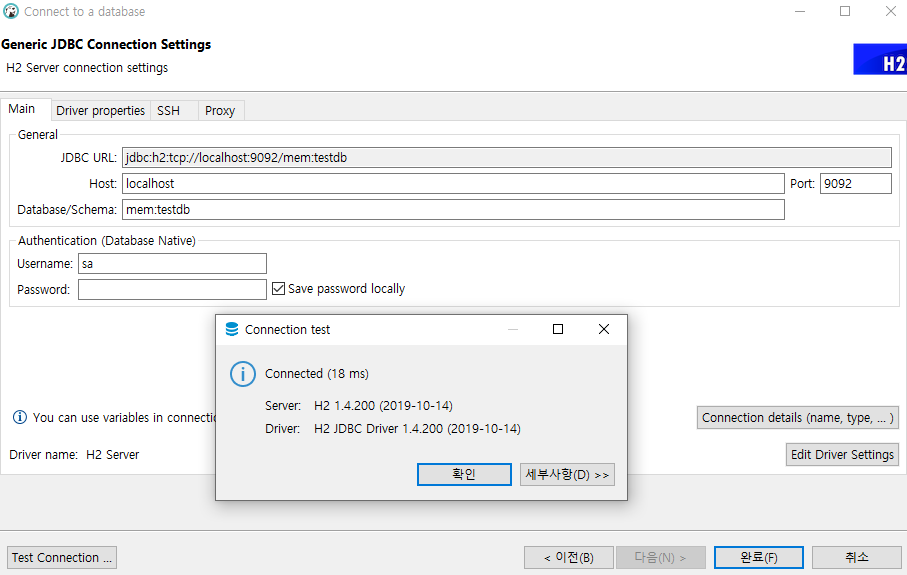Click the info icon beside variables hint
907x575 pixels.
[20, 417]
